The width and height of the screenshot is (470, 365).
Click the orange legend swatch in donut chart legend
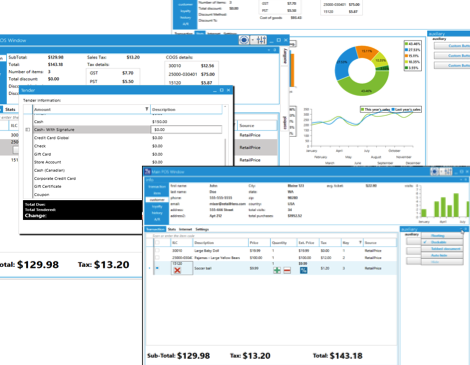pyautogui.click(x=406, y=56)
